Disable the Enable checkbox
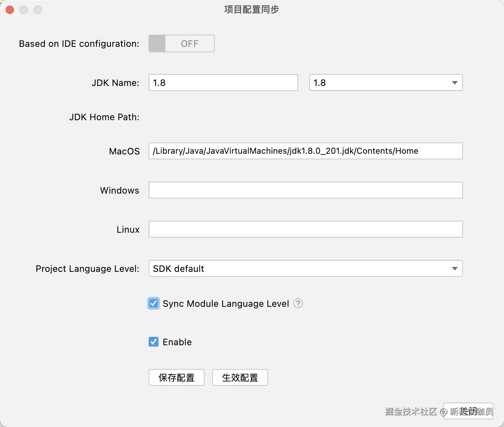The width and height of the screenshot is (504, 427). (153, 342)
